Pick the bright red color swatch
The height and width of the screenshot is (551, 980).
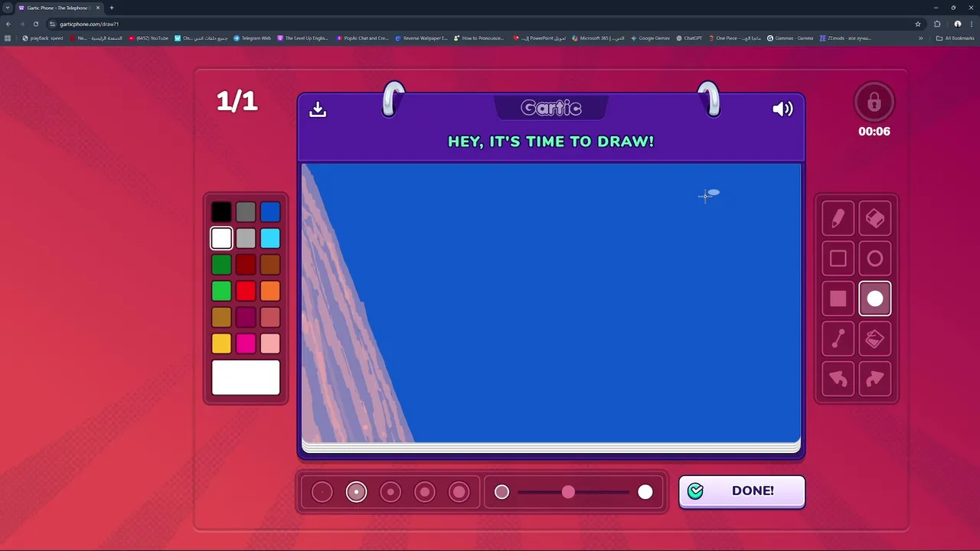click(x=246, y=291)
